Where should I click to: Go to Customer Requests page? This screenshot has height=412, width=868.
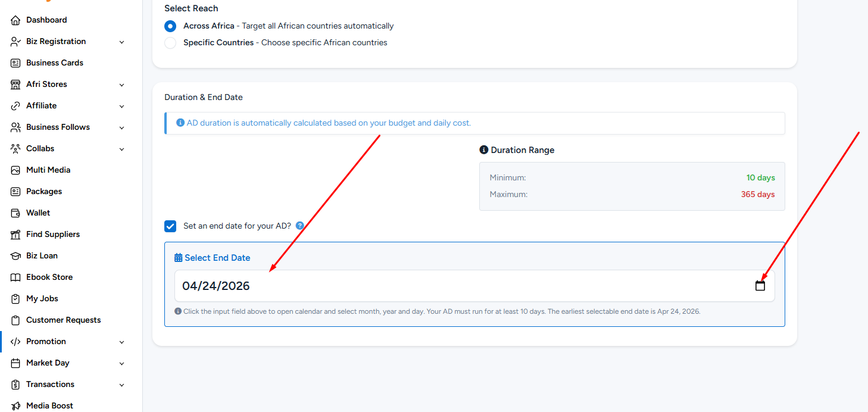coord(63,320)
